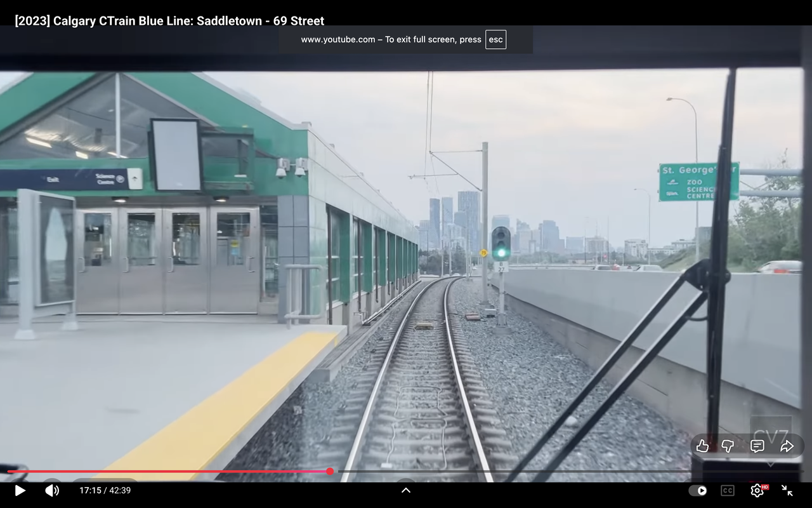The width and height of the screenshot is (812, 508).
Task: Click the 17:15 / 42:39 time display
Action: [x=105, y=490]
